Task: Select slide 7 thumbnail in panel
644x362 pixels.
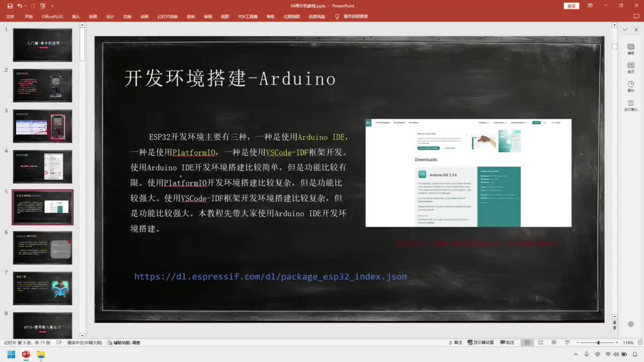Action: pyautogui.click(x=43, y=289)
